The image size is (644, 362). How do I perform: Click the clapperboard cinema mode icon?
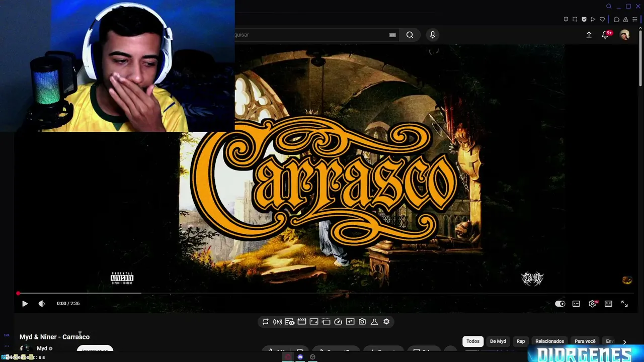point(302,322)
